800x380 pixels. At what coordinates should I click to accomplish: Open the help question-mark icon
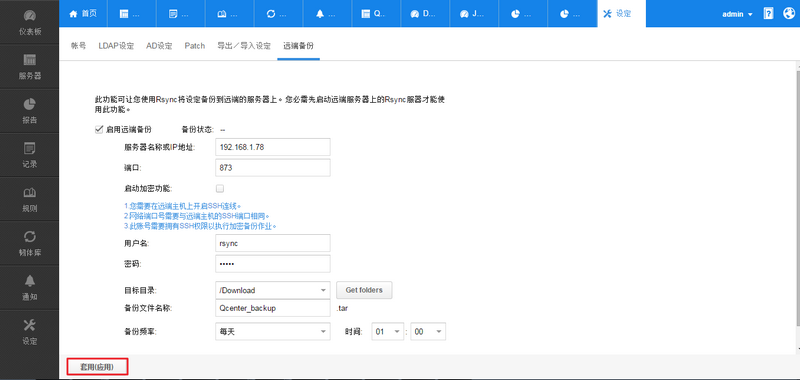pos(768,14)
